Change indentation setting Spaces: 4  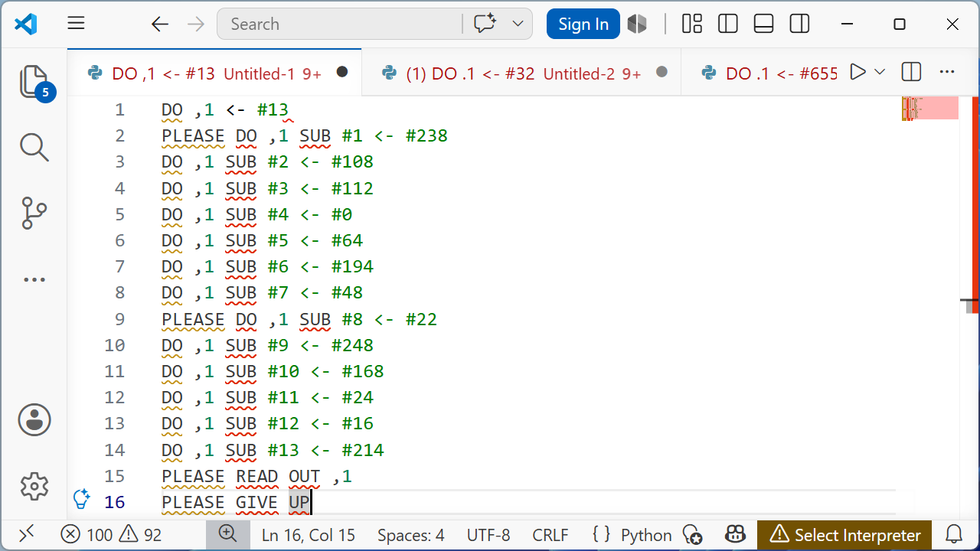point(411,535)
